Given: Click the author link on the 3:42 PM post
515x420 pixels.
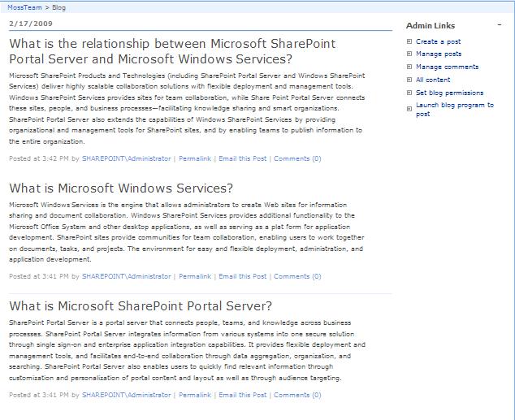Looking at the screenshot, I should [x=127, y=158].
